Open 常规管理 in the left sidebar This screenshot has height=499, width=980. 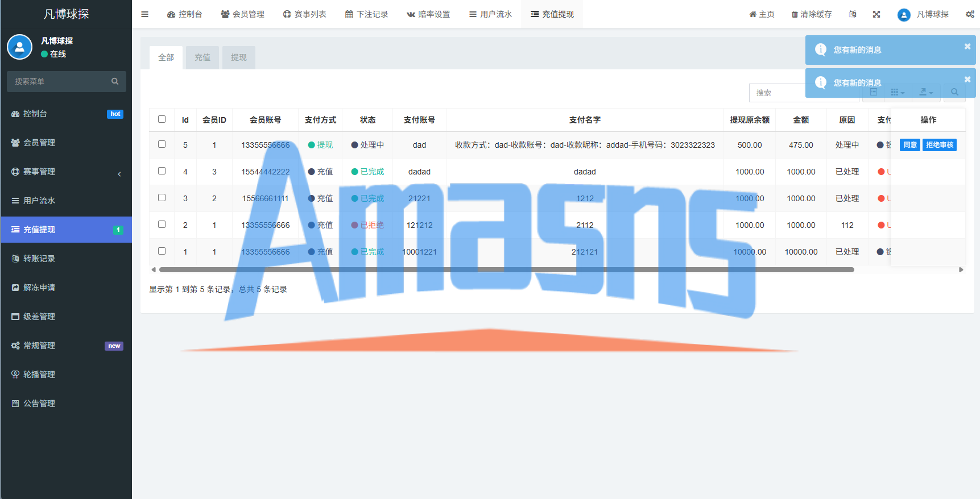pyautogui.click(x=67, y=346)
